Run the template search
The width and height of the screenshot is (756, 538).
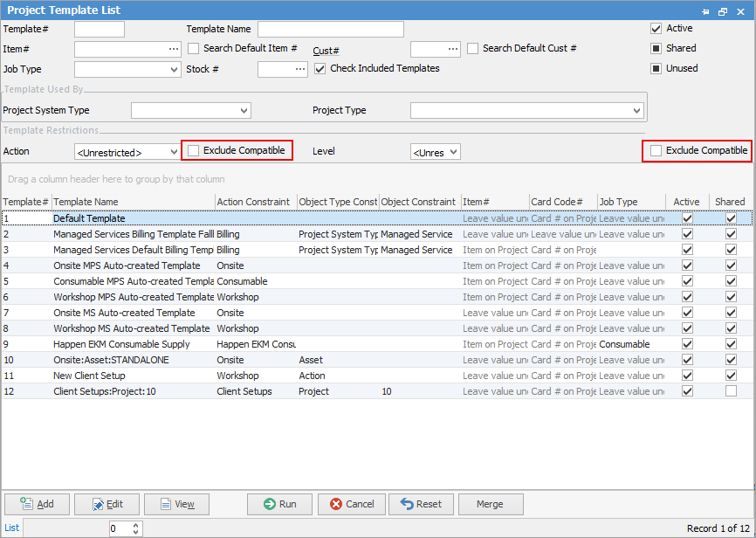pyautogui.click(x=279, y=504)
